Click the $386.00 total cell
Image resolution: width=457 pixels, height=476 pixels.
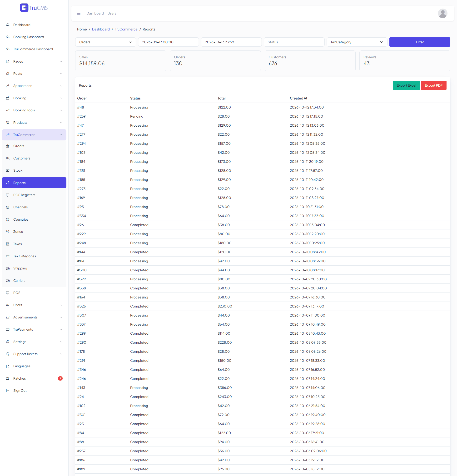(225, 388)
